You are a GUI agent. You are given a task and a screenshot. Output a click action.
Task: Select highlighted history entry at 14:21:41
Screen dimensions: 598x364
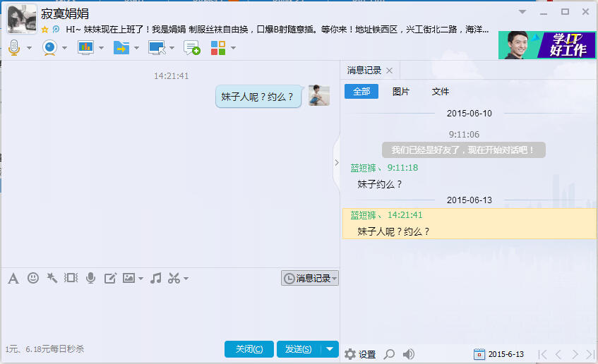(x=470, y=224)
